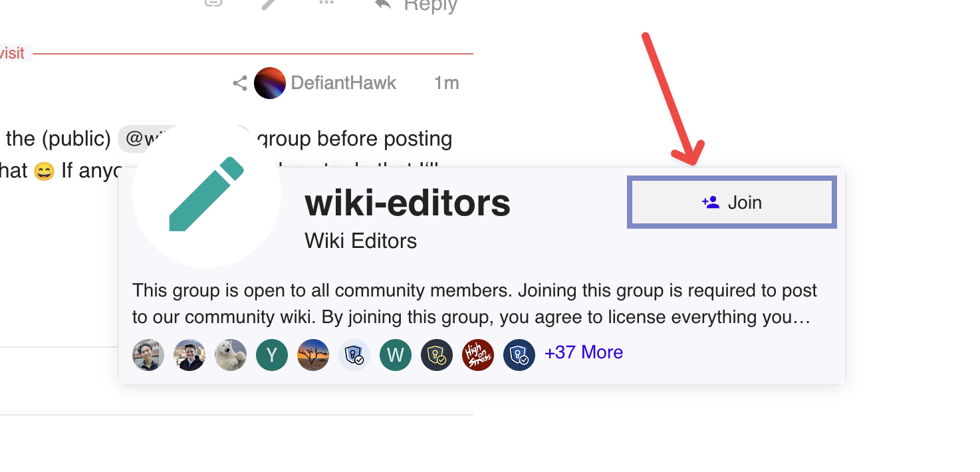Click the Reply button at top
This screenshot has width=980, height=472.
click(x=417, y=5)
